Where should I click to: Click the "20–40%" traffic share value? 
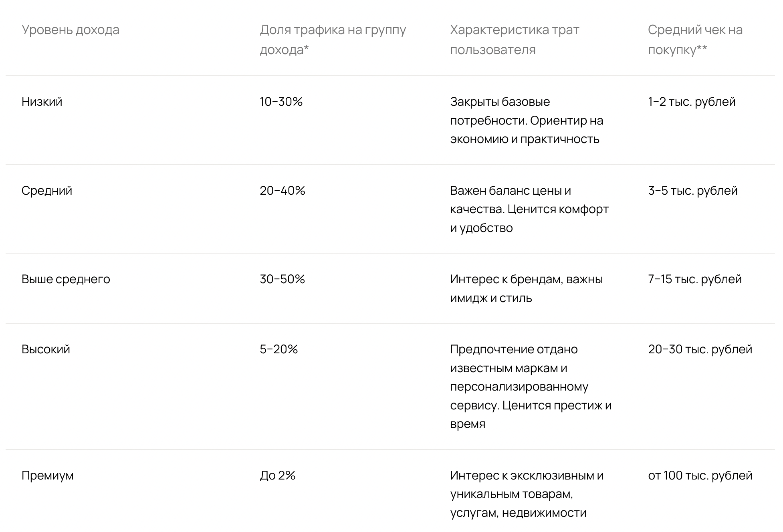coord(282,191)
